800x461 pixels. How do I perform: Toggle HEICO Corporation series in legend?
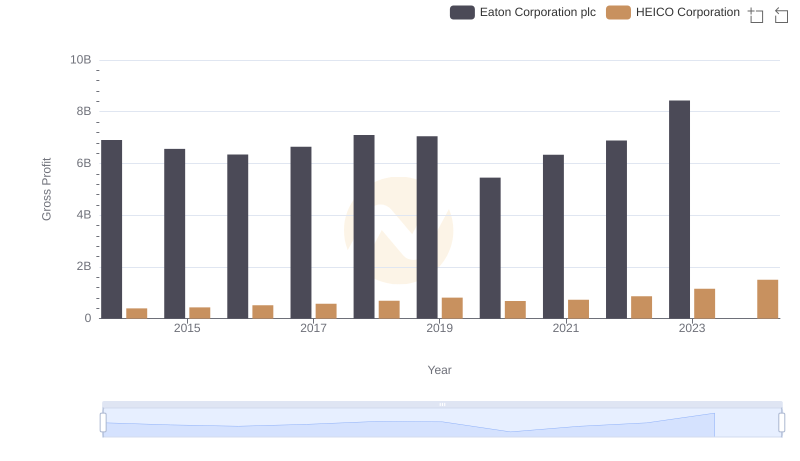(673, 12)
